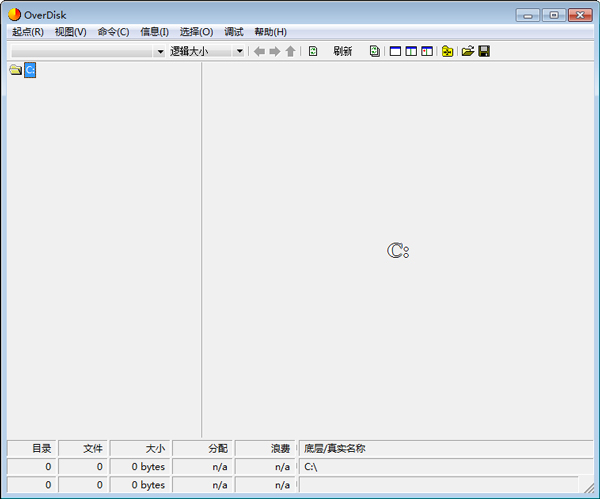Open the 信息(I) menu
Screen dimensions: 600x499
click(154, 32)
